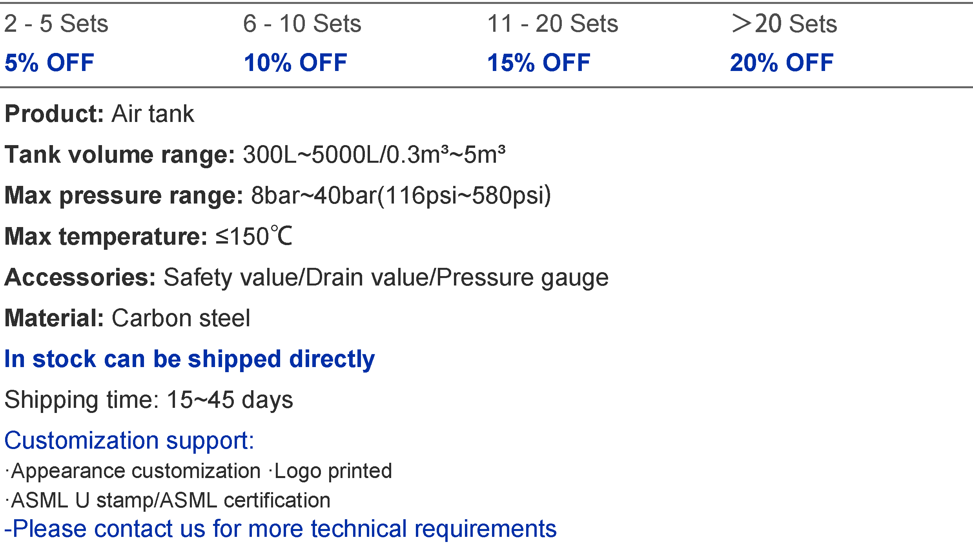
Task: Click the Shipping time 15~45 days text
Action: (149, 400)
